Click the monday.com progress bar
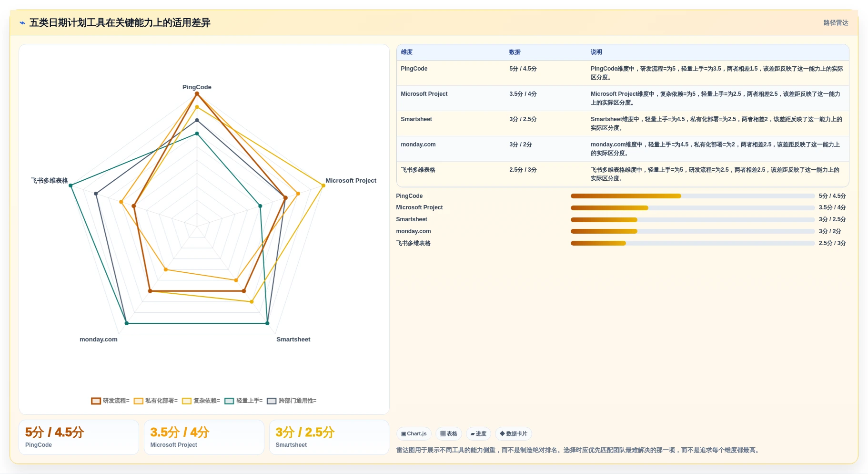The height and width of the screenshot is (474, 868). coord(693,231)
